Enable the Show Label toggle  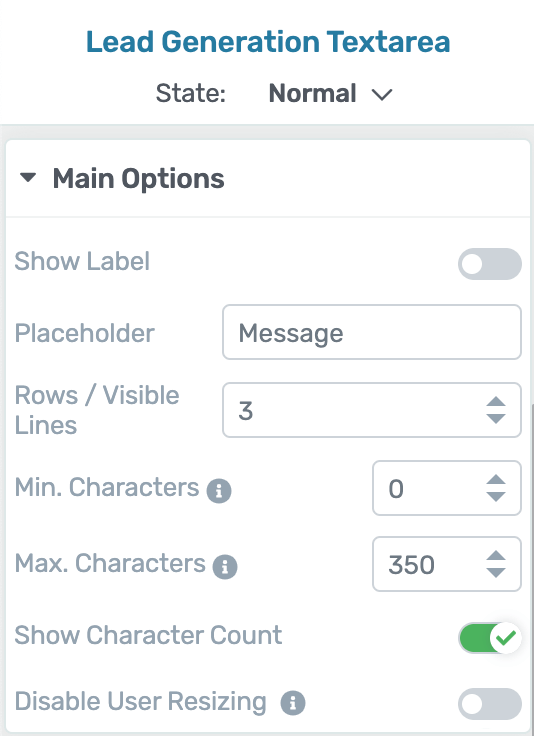(489, 264)
